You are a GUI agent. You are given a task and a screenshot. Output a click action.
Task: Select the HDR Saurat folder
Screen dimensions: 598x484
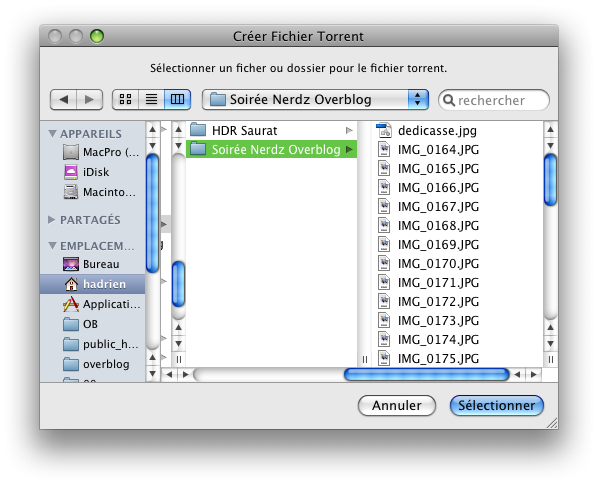pyautogui.click(x=272, y=130)
